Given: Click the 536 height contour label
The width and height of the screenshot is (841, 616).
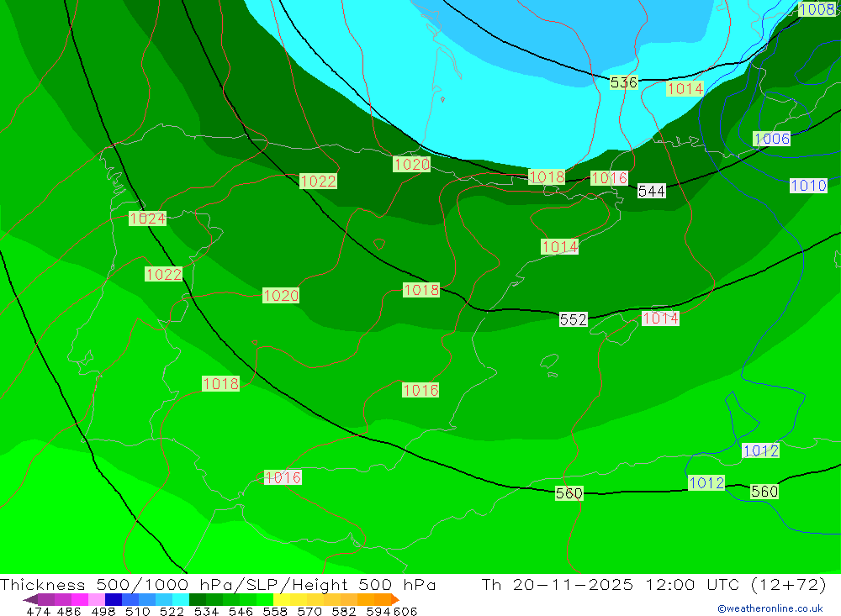Looking at the screenshot, I should click(x=624, y=82).
